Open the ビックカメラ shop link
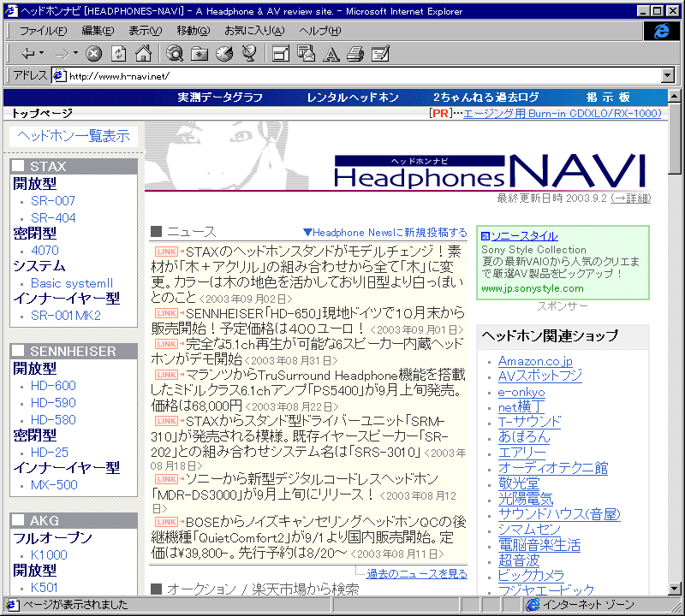 pyautogui.click(x=531, y=576)
